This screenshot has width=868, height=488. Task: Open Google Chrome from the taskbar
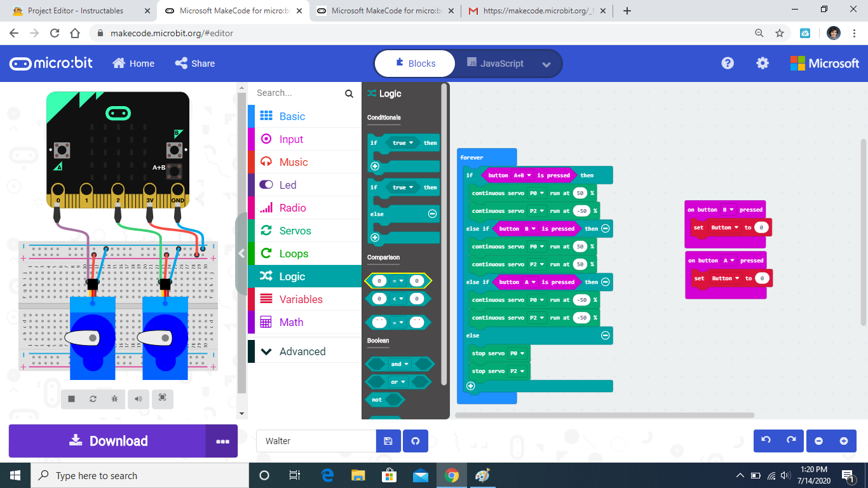[452, 475]
